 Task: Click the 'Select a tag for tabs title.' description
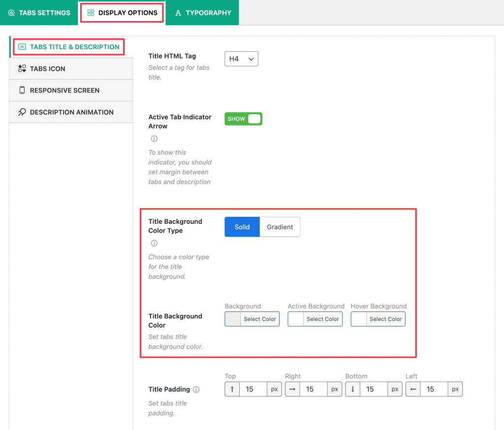tap(179, 72)
